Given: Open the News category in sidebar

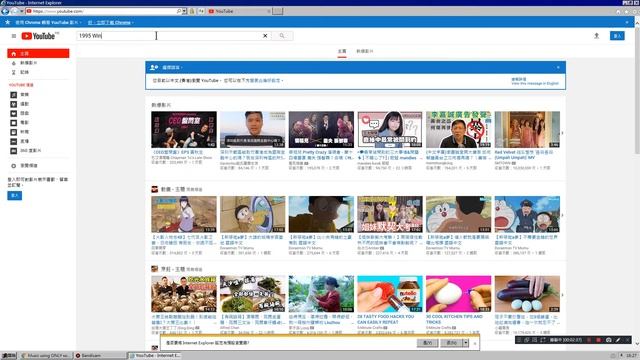Looking at the screenshot, I should 20,132.
